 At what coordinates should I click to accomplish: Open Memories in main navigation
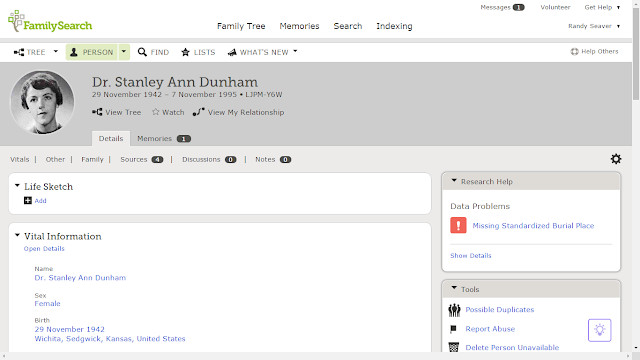point(299,26)
